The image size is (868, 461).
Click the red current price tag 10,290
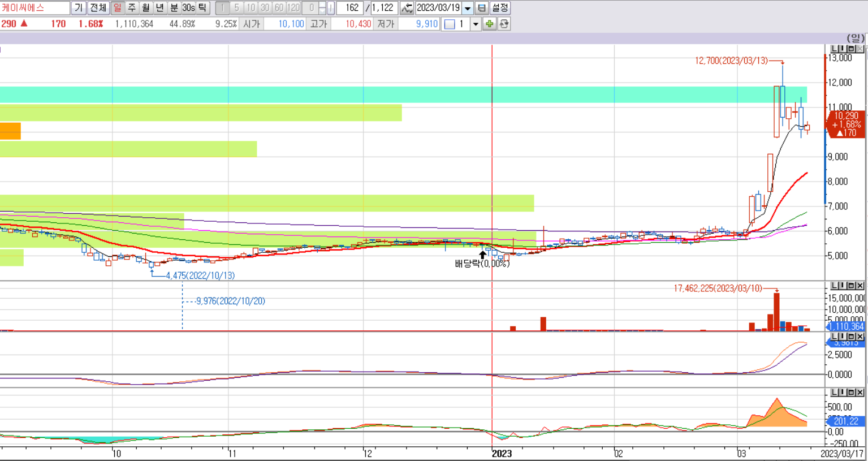(846, 124)
